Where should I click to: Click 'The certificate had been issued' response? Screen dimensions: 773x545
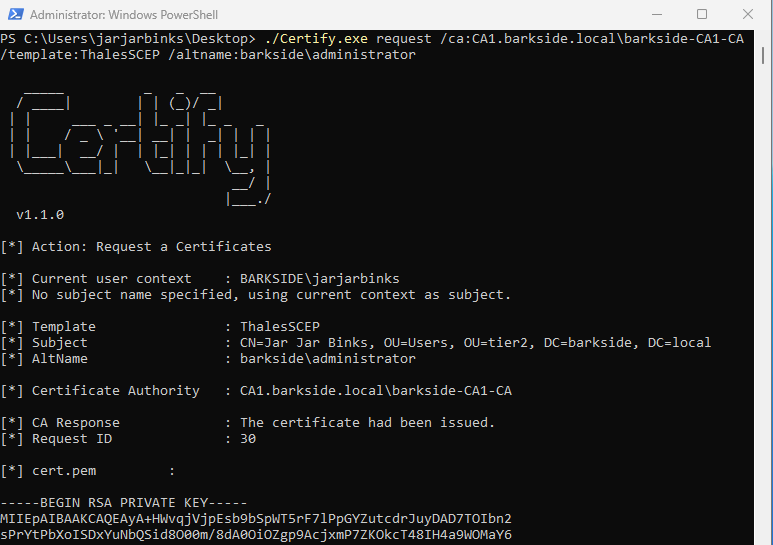click(367, 423)
